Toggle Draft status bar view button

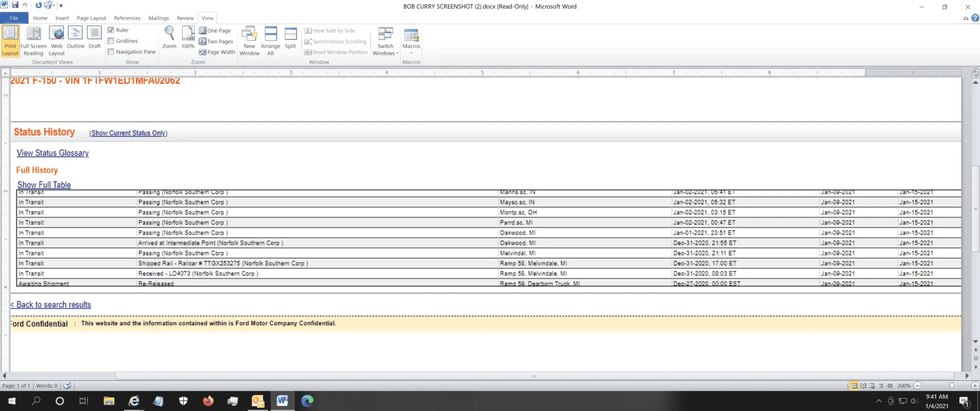click(x=890, y=386)
